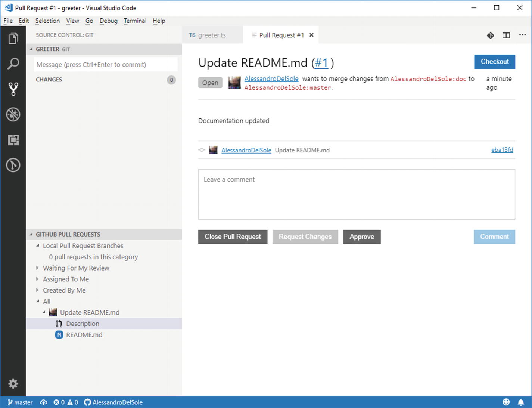Viewport: 532px width, 408px height.
Task: Click into the Leave a comment box
Action: (357, 194)
